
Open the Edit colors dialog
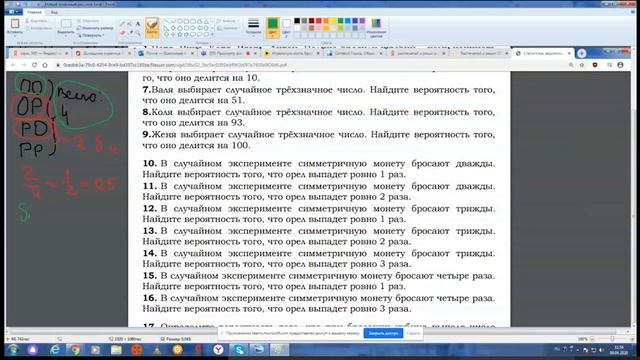(376, 27)
